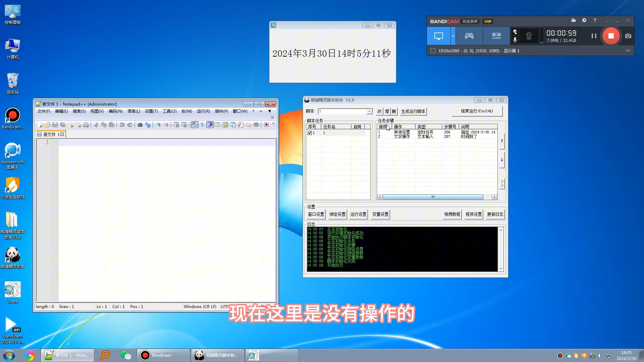
Task: Open 视频教程 button
Action: 452,215
